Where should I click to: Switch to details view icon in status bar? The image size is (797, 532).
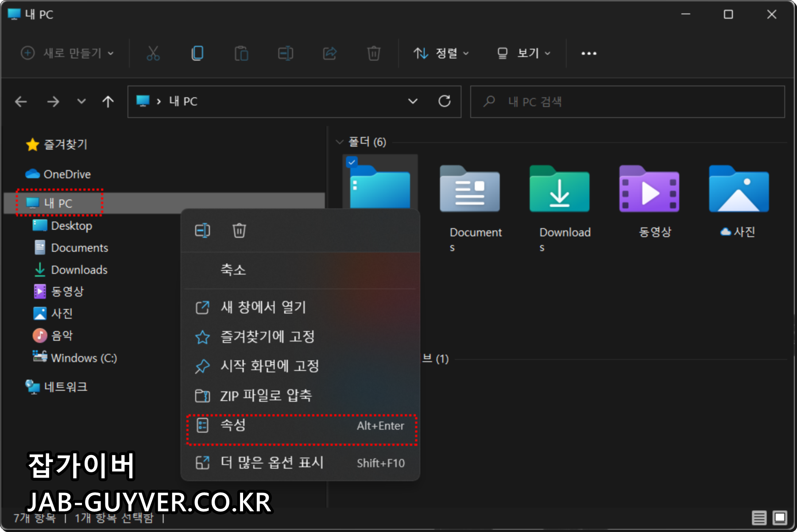pos(759,517)
